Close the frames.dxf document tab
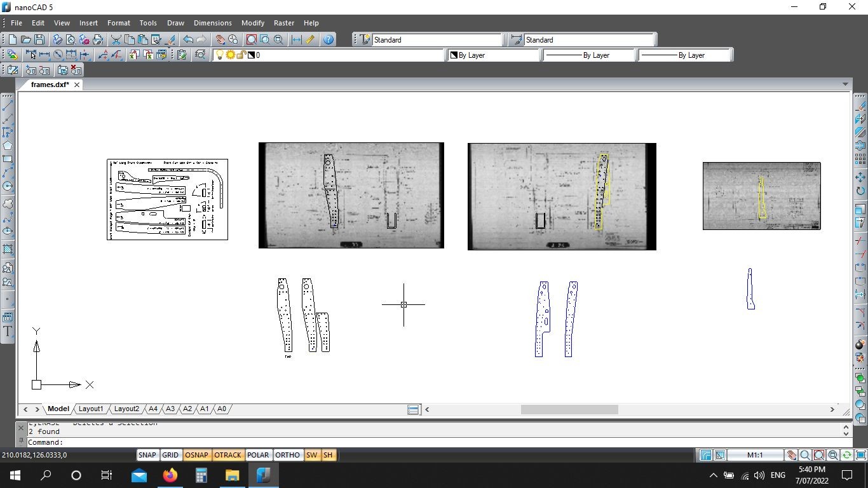 click(77, 85)
